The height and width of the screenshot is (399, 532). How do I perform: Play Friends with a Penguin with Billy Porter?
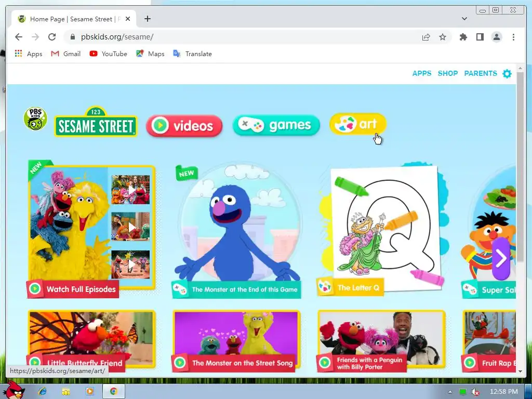(381, 340)
